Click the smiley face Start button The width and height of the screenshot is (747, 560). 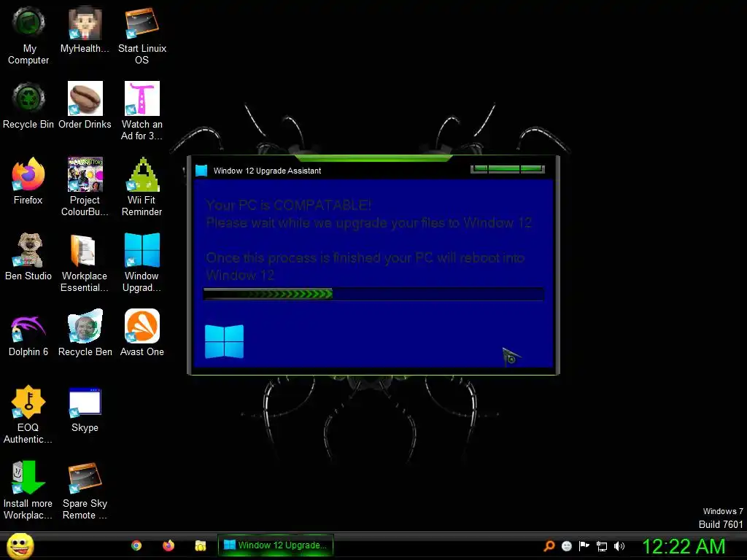pyautogui.click(x=20, y=545)
